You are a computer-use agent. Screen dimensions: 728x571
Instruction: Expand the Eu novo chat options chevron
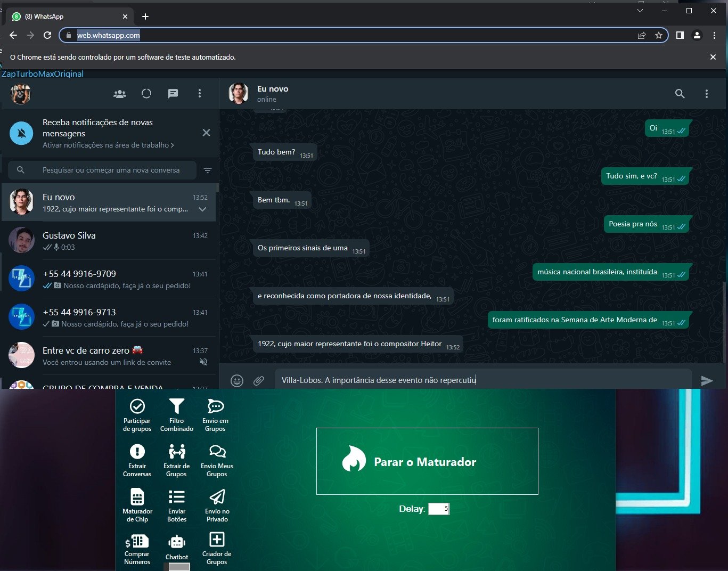(202, 209)
